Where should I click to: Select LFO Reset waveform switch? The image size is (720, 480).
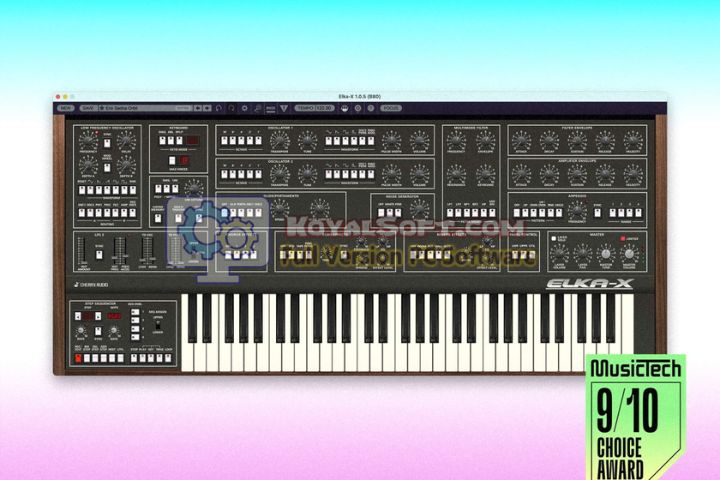click(81, 190)
